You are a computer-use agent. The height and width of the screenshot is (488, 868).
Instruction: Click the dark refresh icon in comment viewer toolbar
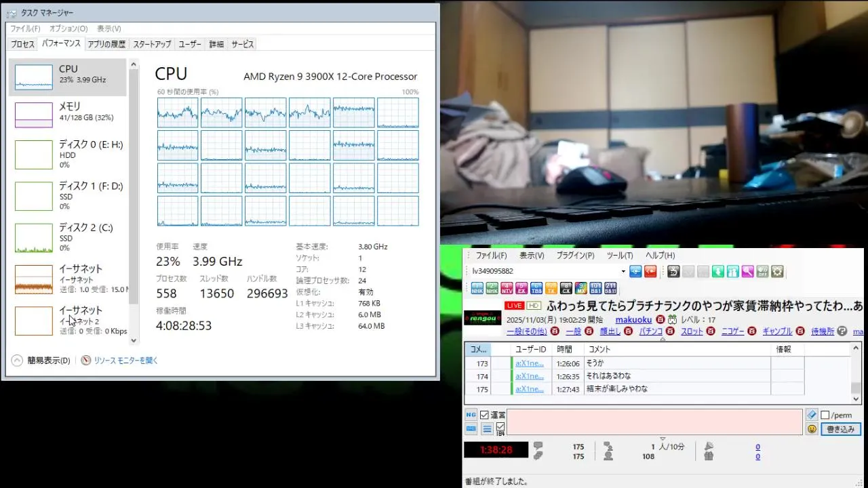(673, 272)
